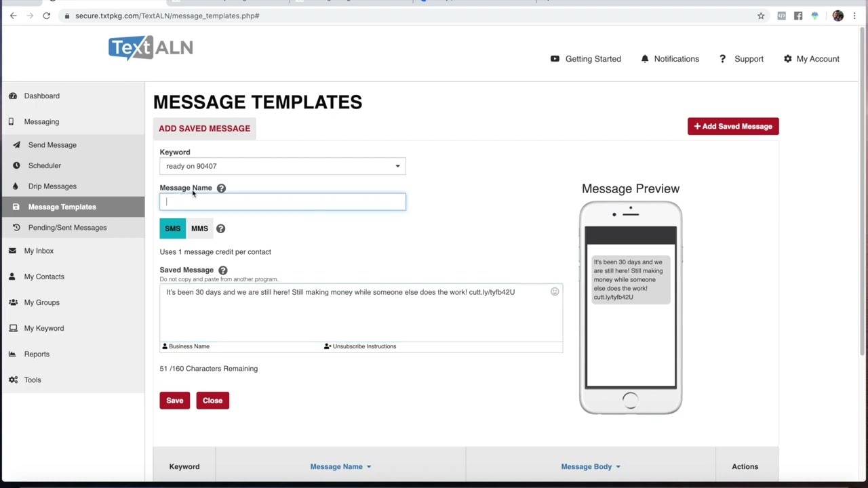Click the browser forward arrow
868x488 pixels.
(30, 16)
